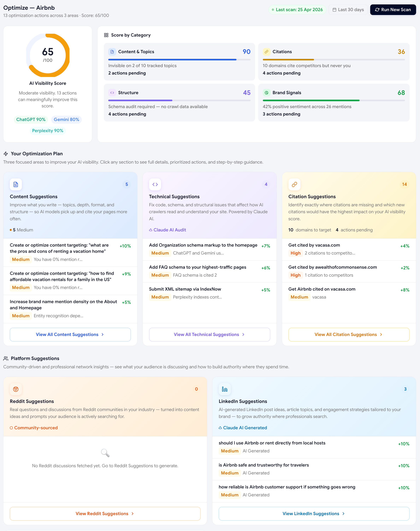Open Get cited by vacasa.com item
Screen dimensions: 420x531
(x=349, y=249)
